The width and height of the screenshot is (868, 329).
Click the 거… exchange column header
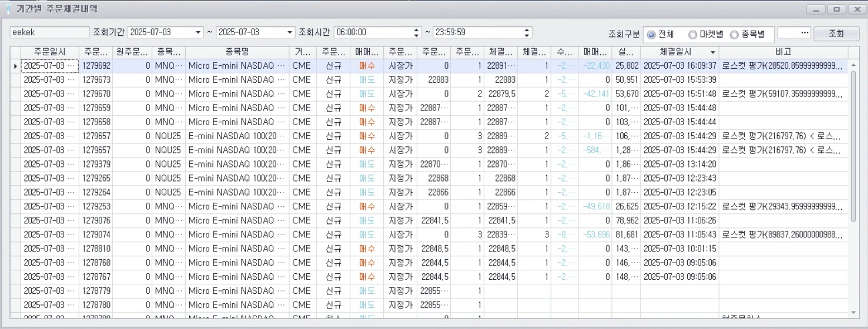(x=302, y=52)
